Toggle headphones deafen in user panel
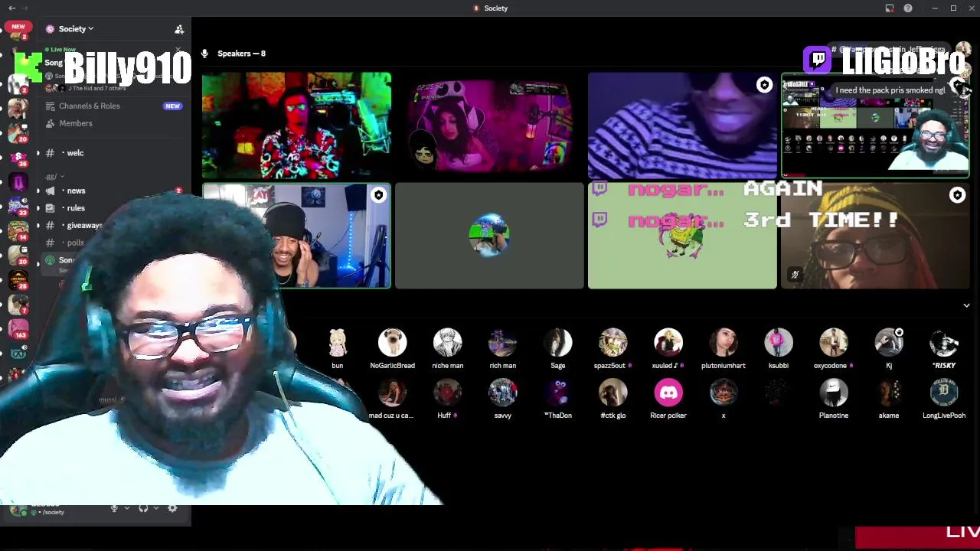This screenshot has width=980, height=551. pyautogui.click(x=143, y=508)
